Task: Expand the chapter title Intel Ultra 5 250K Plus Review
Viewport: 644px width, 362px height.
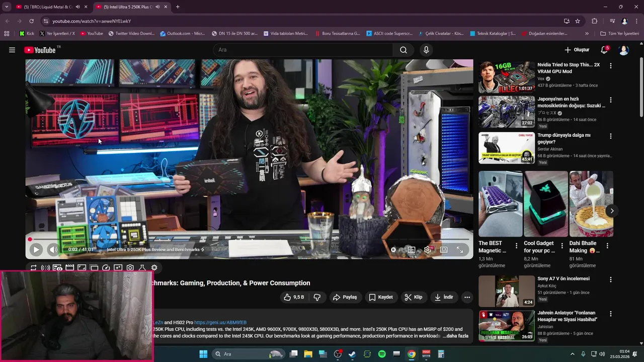Action: [155, 249]
